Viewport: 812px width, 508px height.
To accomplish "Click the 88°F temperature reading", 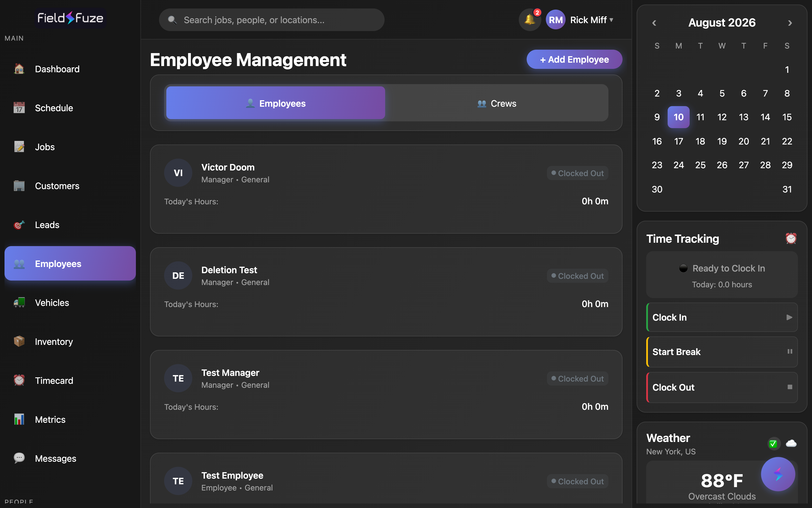I will (722, 480).
